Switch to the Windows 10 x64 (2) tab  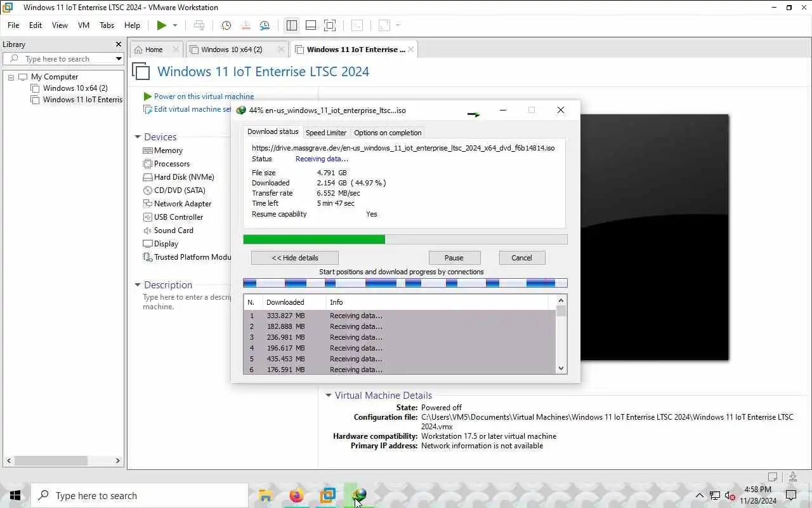coord(232,50)
